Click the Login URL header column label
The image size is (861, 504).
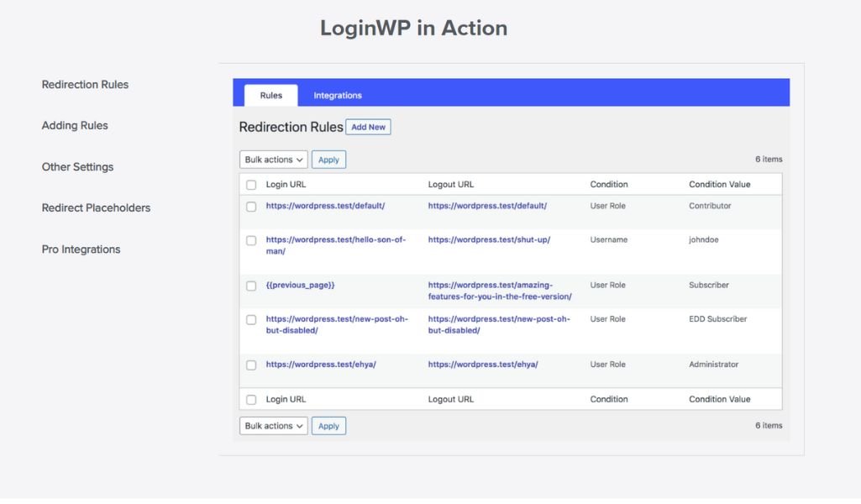click(x=286, y=185)
